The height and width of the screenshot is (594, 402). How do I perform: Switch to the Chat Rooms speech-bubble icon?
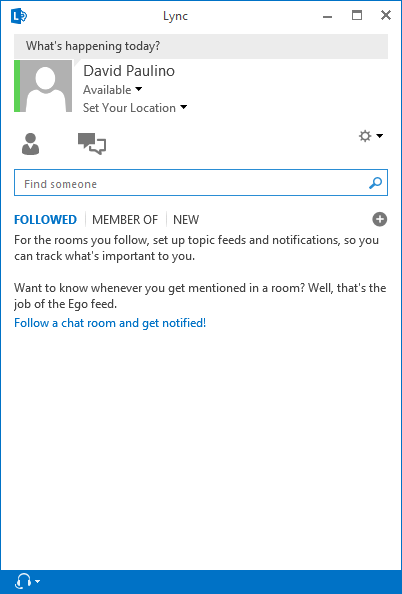click(92, 144)
